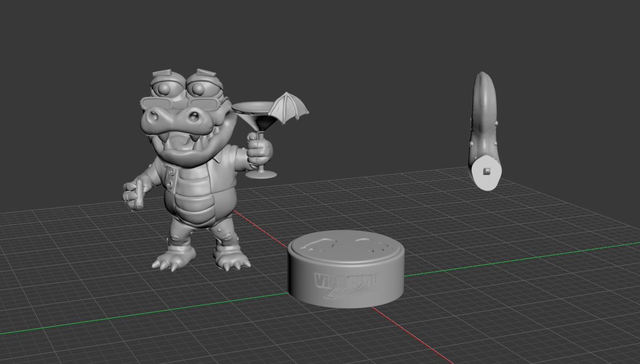The width and height of the screenshot is (640, 364).
Task: Select the floating tail piece model
Action: click(x=484, y=131)
